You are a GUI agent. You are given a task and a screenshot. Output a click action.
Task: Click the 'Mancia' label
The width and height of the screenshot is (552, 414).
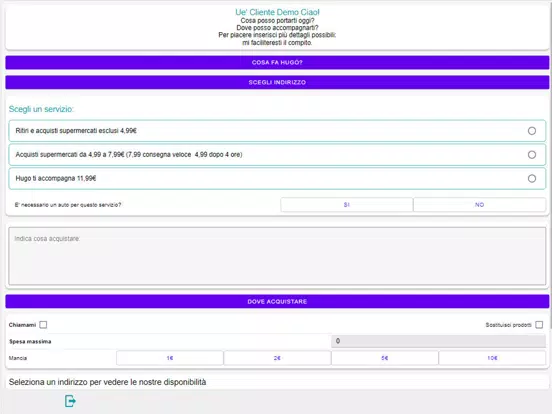click(18, 358)
